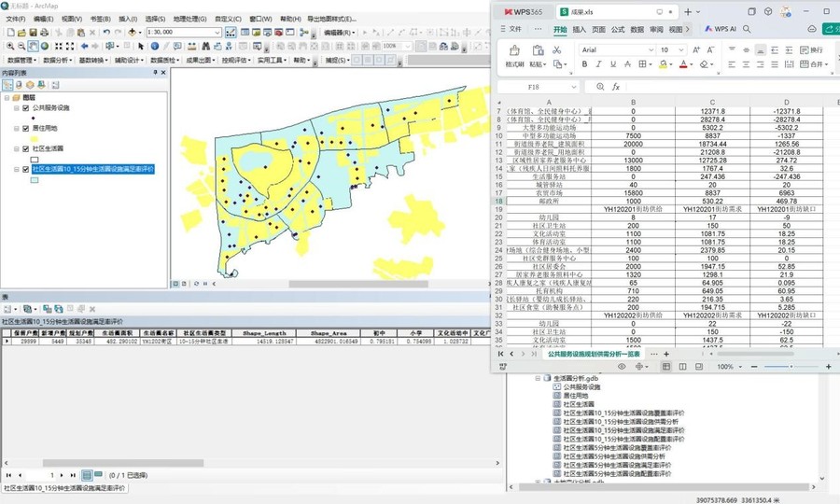Adjust the WPS zoom slider
Image resolution: width=840 pixels, height=504 pixels.
(x=791, y=367)
